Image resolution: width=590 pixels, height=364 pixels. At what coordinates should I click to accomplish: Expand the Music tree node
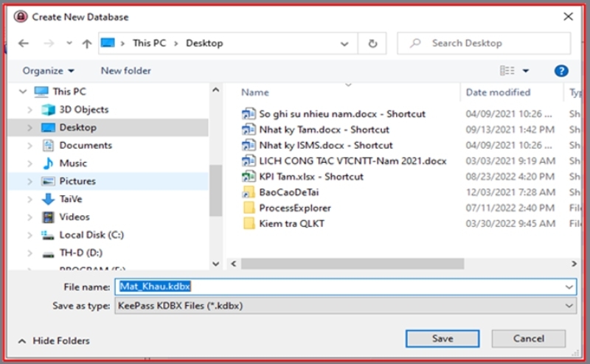pos(29,164)
